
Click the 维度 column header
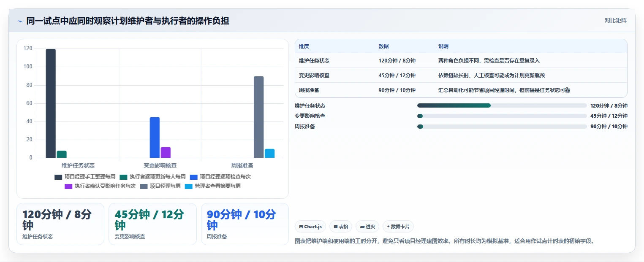pos(304,46)
